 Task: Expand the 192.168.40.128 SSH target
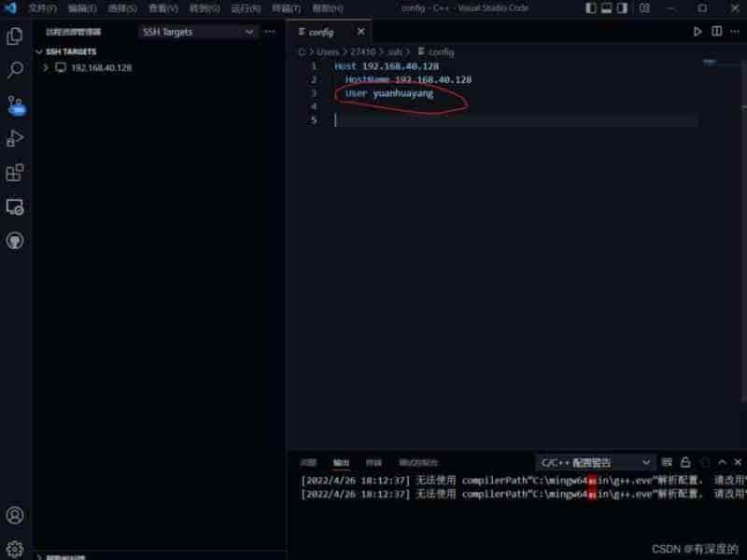pyautogui.click(x=45, y=68)
